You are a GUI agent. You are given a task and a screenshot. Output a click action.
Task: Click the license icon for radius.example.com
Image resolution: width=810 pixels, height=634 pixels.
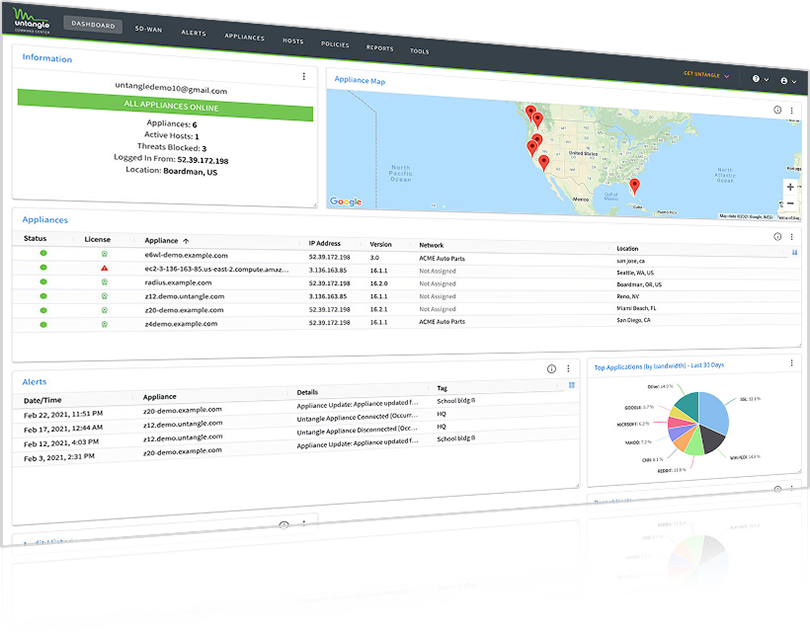(x=104, y=282)
